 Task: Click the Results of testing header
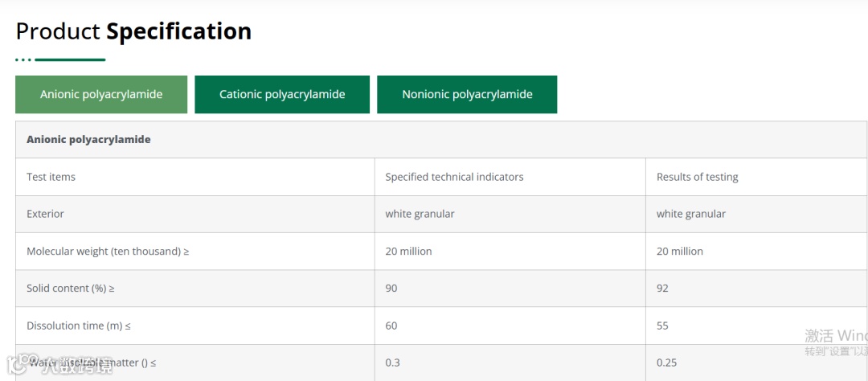click(697, 177)
